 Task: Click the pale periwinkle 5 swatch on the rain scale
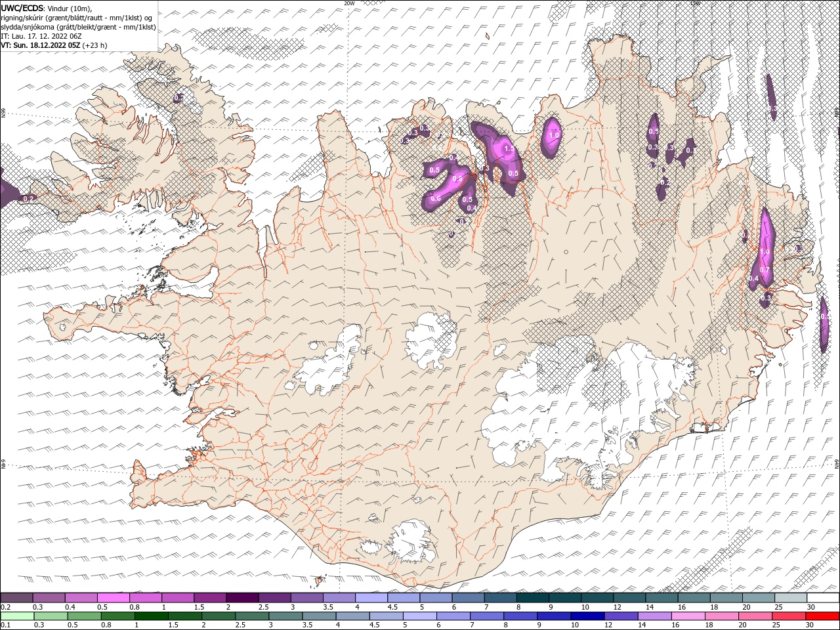420,616
